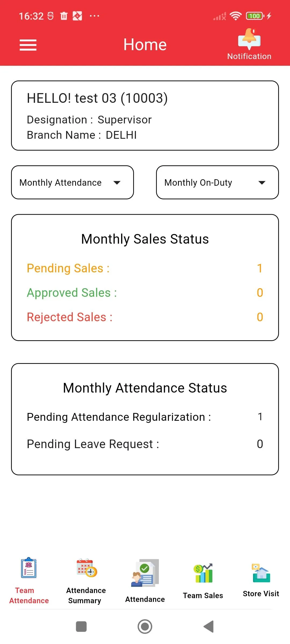
Task: Tap the Pending Leave Request row
Action: click(145, 444)
